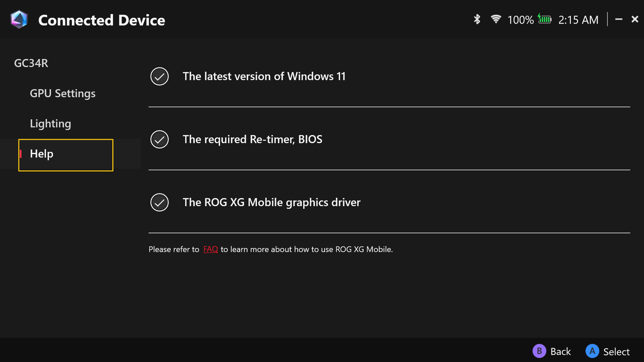Click the Bluetooth status icon
The width and height of the screenshot is (644, 362).
pos(477,19)
